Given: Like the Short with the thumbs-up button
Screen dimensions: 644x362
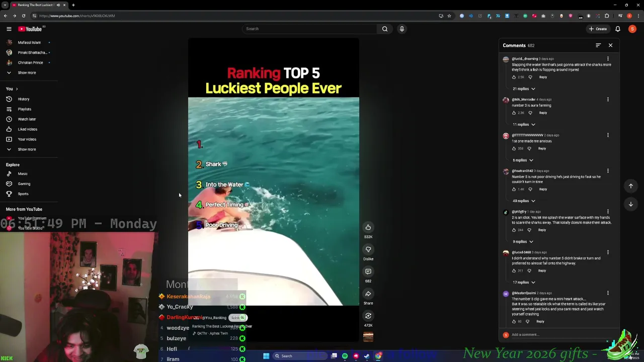Looking at the screenshot, I should (368, 227).
